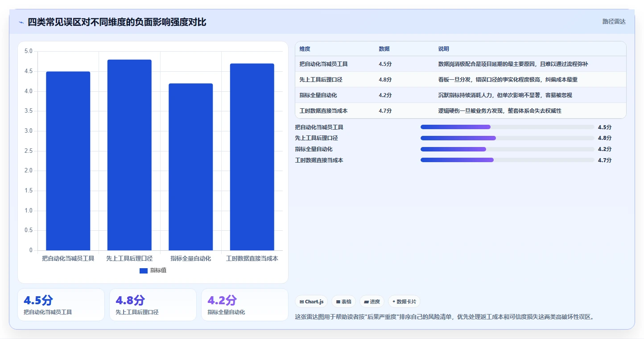Click 4.5分 at the end of the progress bar

pos(605,127)
